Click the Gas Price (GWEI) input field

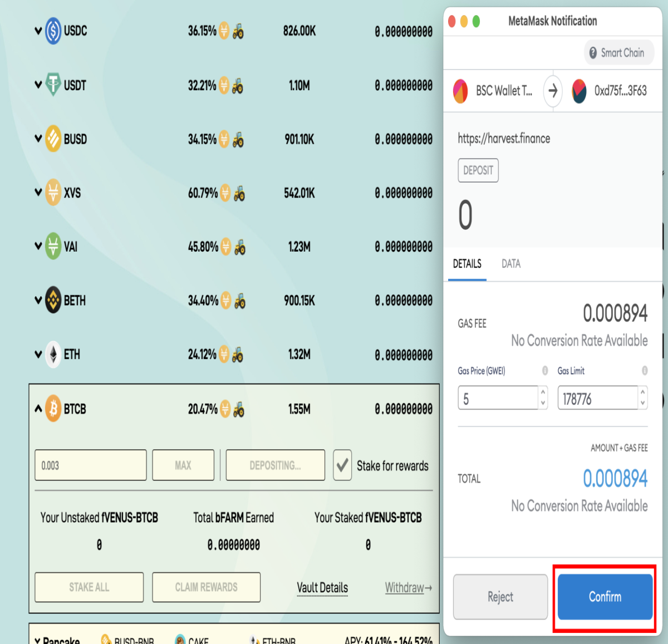click(498, 398)
